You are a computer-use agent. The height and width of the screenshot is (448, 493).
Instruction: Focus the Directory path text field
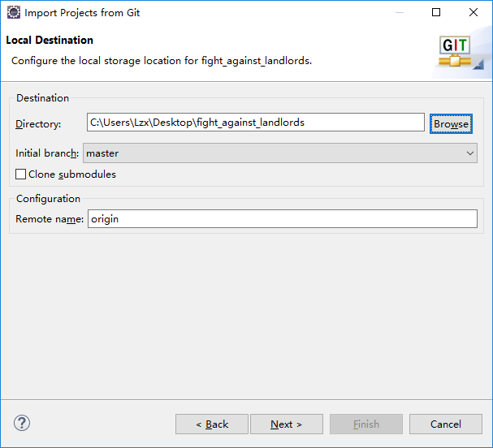256,123
